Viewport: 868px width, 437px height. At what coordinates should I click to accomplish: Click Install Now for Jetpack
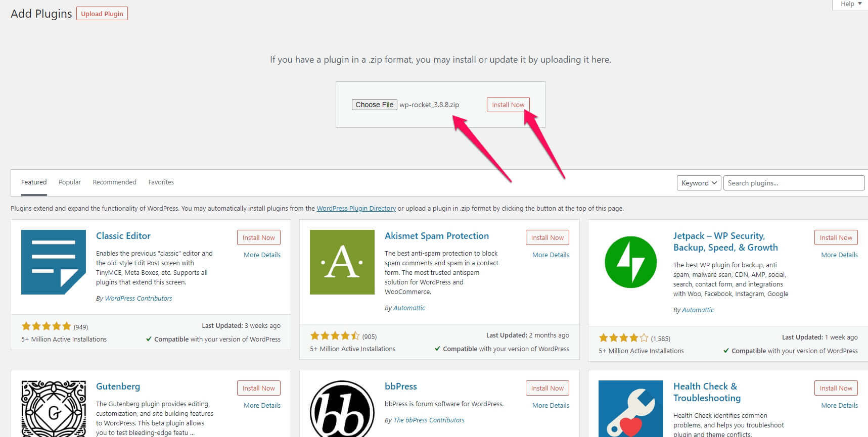coord(836,237)
